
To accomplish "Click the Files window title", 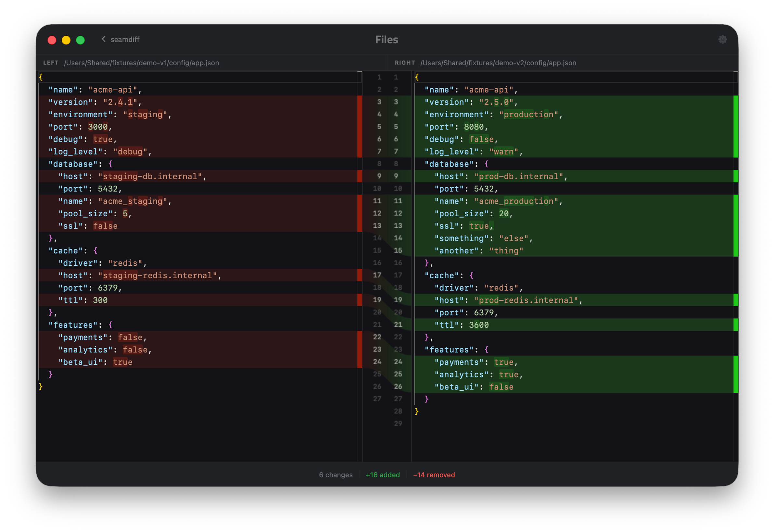I will tap(386, 40).
